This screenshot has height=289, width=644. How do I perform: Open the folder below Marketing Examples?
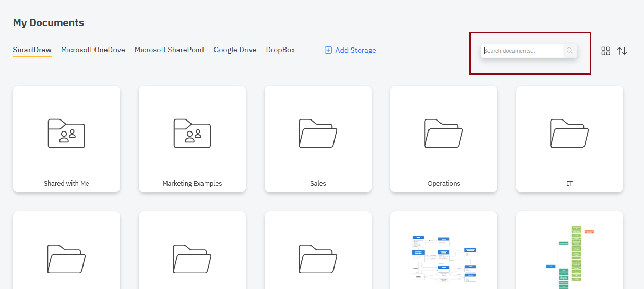[x=192, y=256]
